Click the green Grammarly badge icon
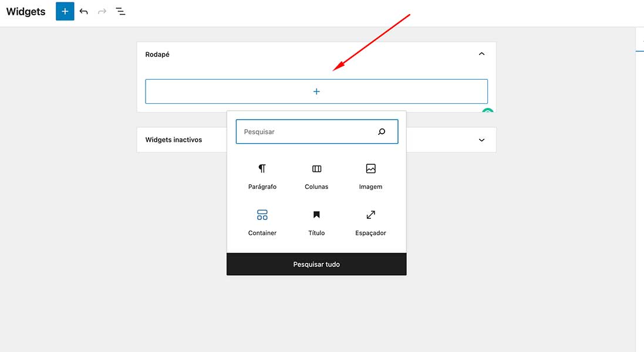Viewport: 644px width, 352px height. tap(488, 111)
